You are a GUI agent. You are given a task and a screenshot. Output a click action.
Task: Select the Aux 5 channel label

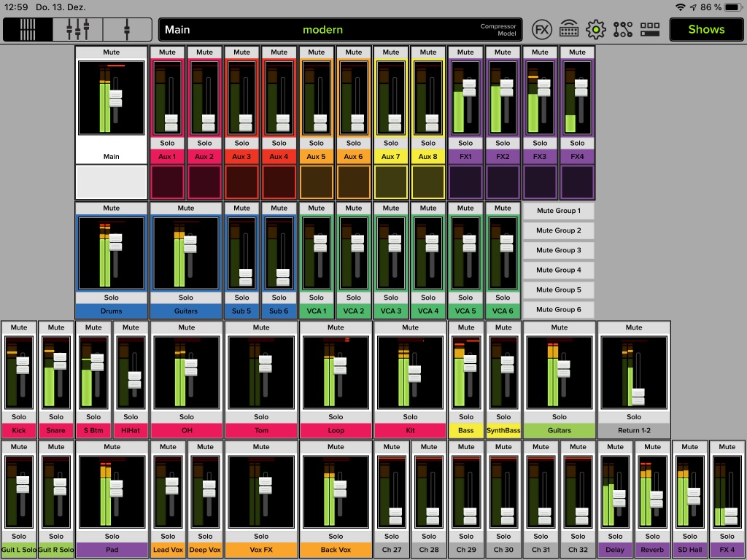pyautogui.click(x=317, y=155)
